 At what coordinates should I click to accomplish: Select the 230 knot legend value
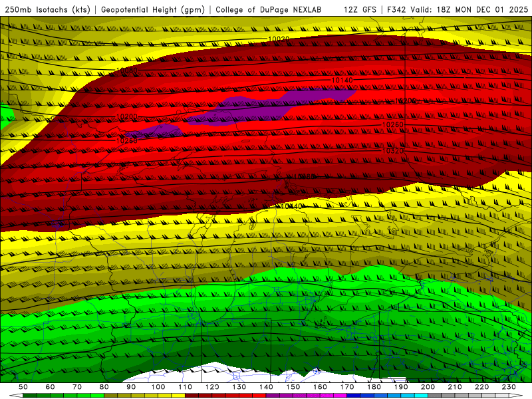point(509,387)
